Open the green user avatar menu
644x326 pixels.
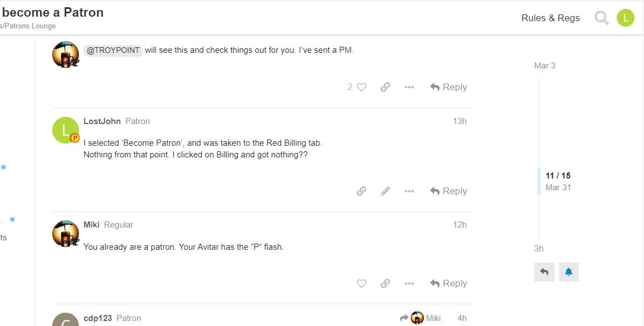(x=625, y=18)
